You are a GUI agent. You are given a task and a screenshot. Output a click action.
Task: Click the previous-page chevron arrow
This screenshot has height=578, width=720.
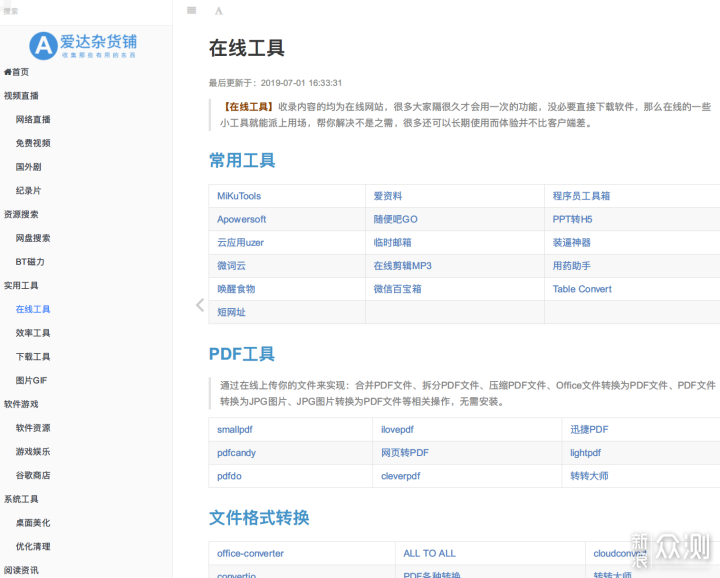tap(200, 305)
